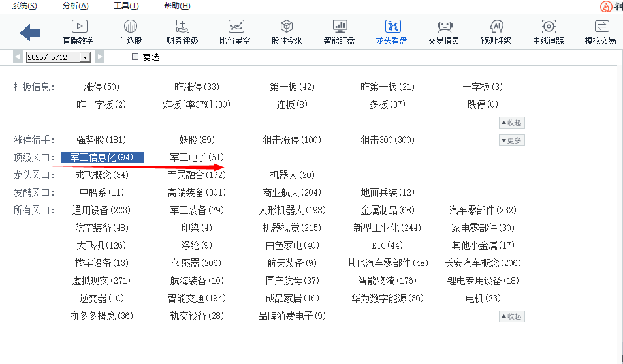The height and width of the screenshot is (364, 623).
Task: Open the date dropdown arrow
Action: 84,57
